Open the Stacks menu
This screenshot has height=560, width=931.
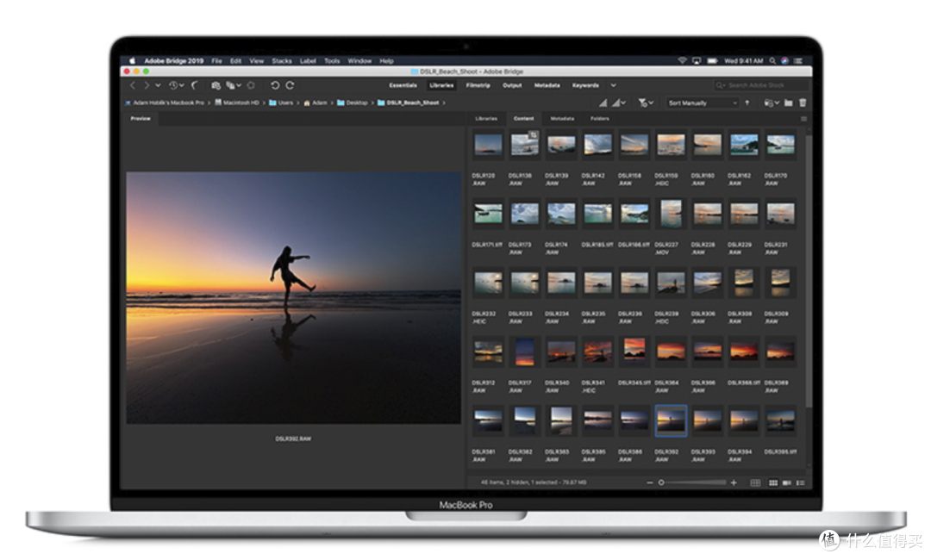click(282, 60)
